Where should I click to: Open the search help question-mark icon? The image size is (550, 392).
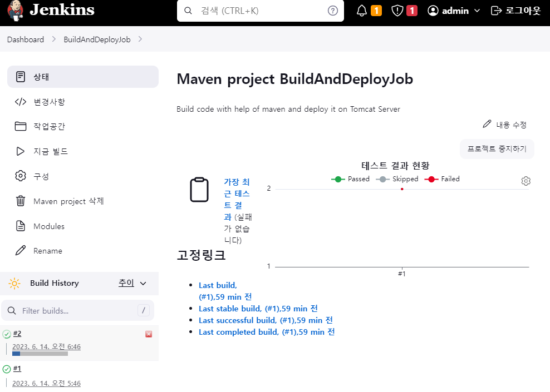click(332, 11)
